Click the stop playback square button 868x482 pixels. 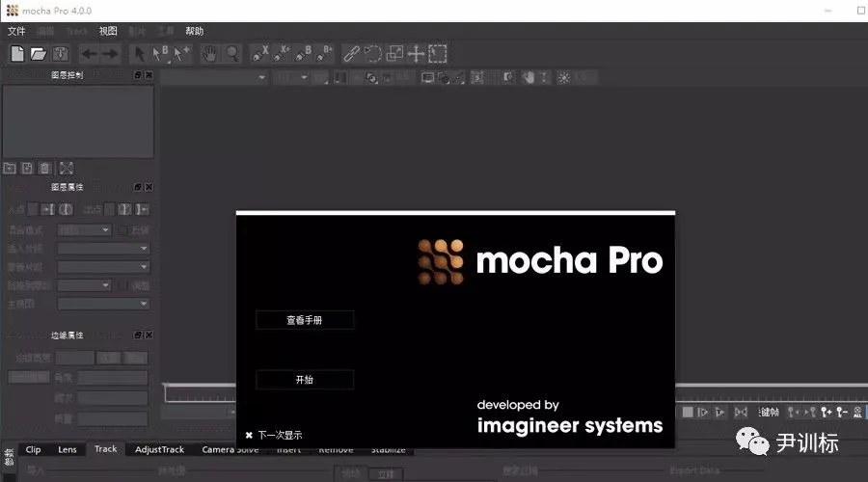tap(688, 412)
